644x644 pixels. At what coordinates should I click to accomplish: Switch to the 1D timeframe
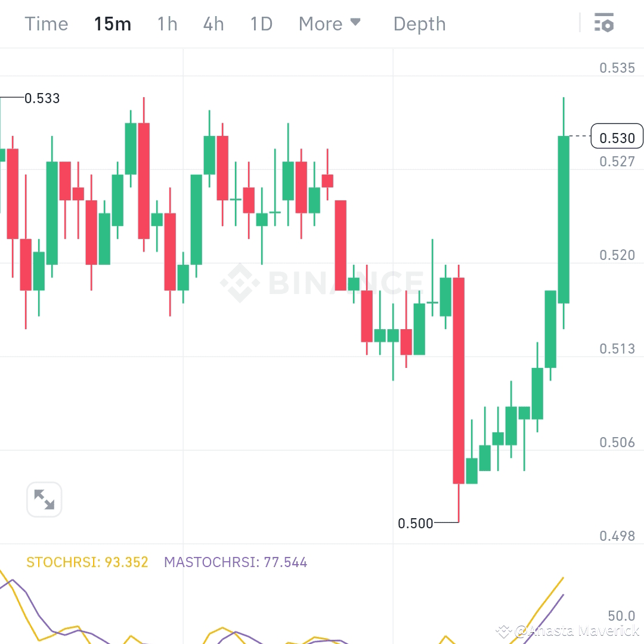261,24
